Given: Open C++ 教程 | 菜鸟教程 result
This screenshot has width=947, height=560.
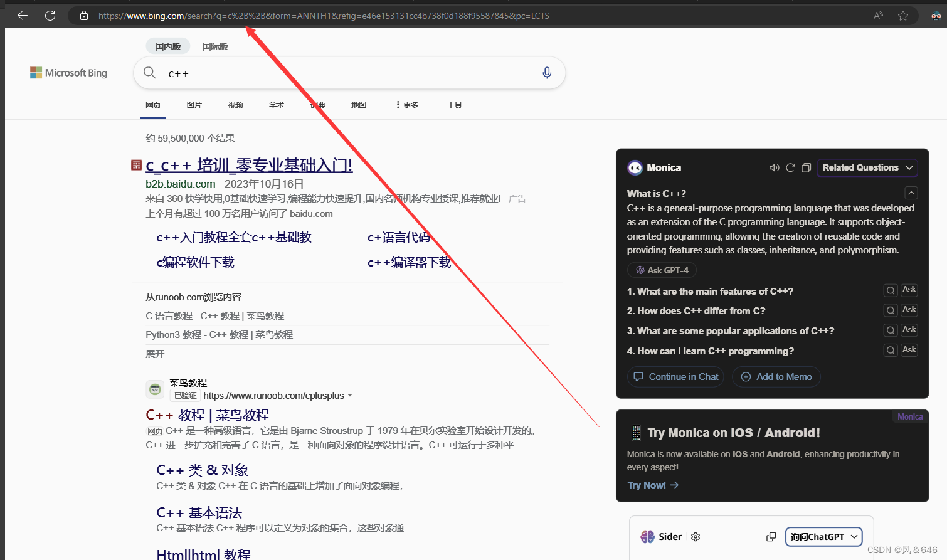Looking at the screenshot, I should coord(208,415).
